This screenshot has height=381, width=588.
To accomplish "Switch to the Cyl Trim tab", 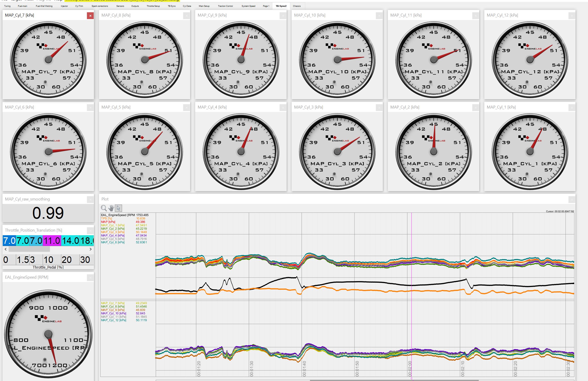I will [79, 6].
